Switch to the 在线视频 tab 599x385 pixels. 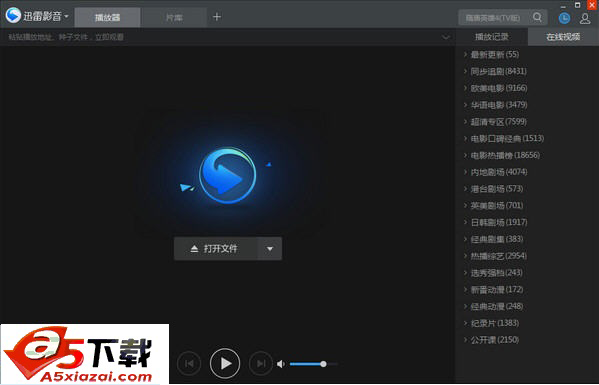click(563, 37)
